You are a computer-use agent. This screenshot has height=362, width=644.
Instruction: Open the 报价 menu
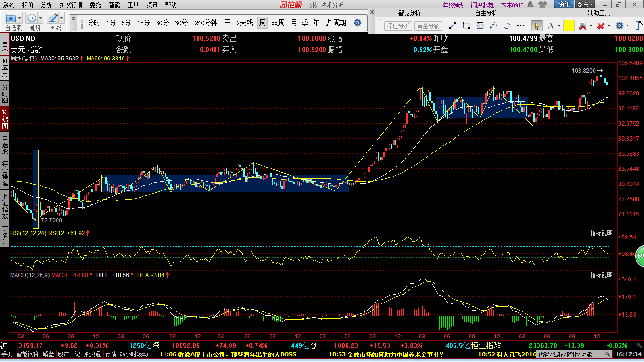point(28,5)
